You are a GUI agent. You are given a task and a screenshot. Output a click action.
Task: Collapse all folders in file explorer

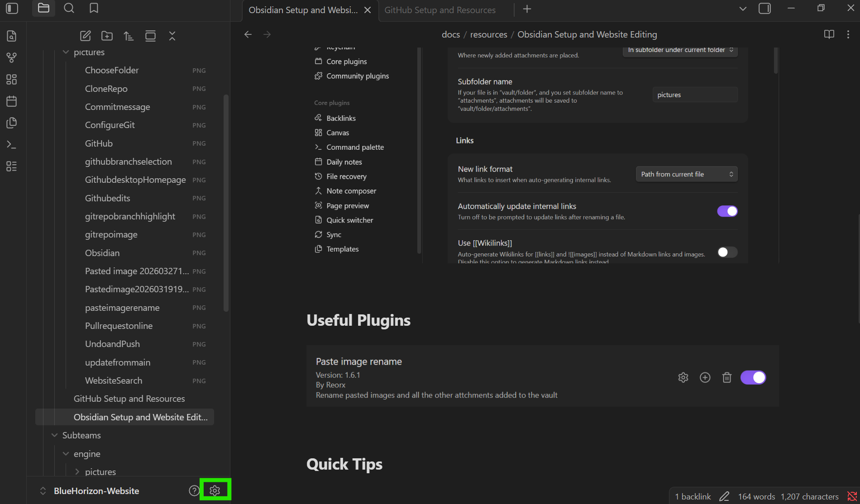[172, 36]
